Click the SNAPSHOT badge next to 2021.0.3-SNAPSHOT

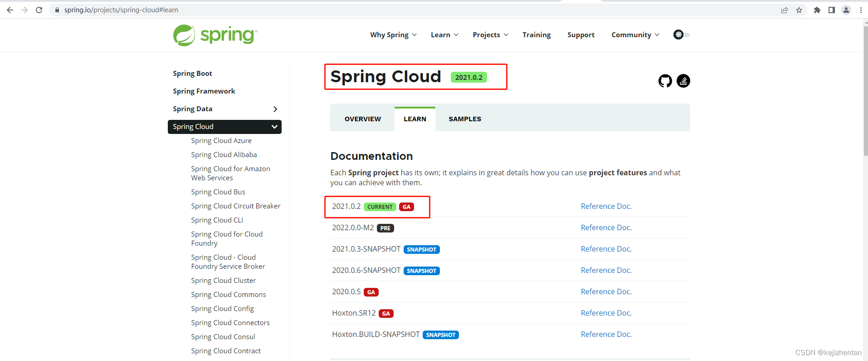point(422,250)
